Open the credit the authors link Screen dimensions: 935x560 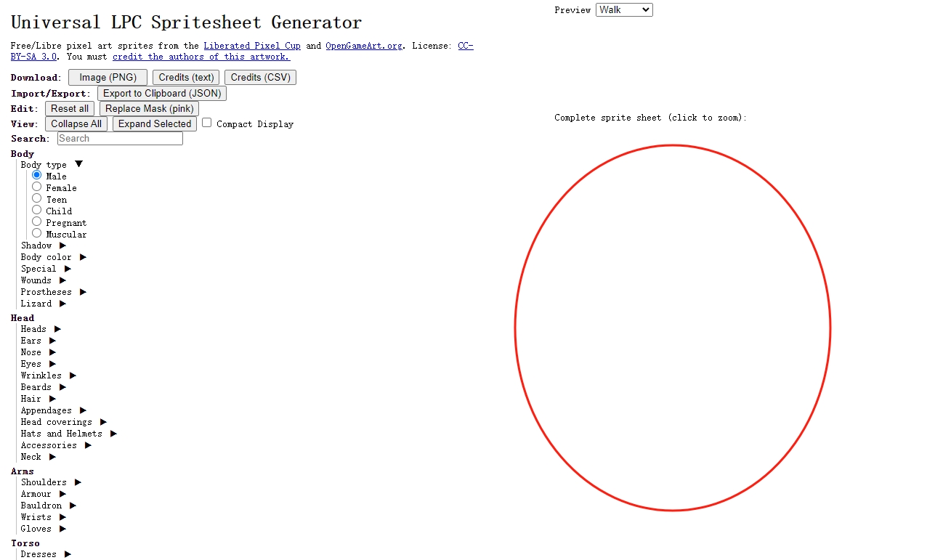point(201,57)
